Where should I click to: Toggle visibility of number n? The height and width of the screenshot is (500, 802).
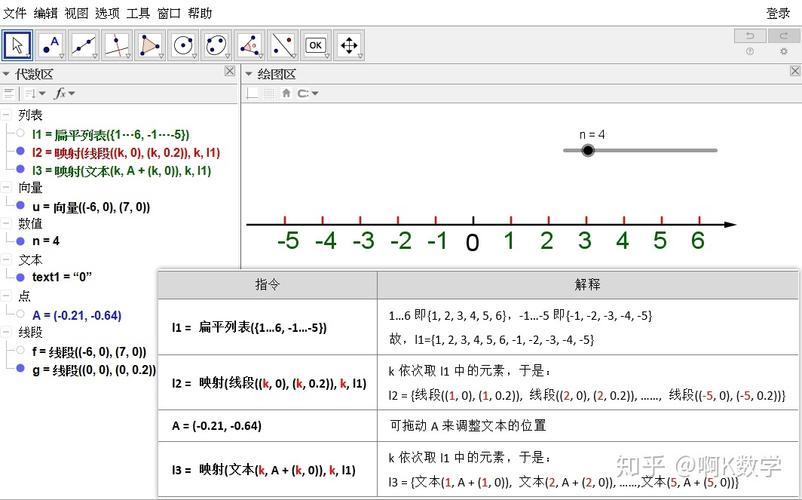coord(20,241)
